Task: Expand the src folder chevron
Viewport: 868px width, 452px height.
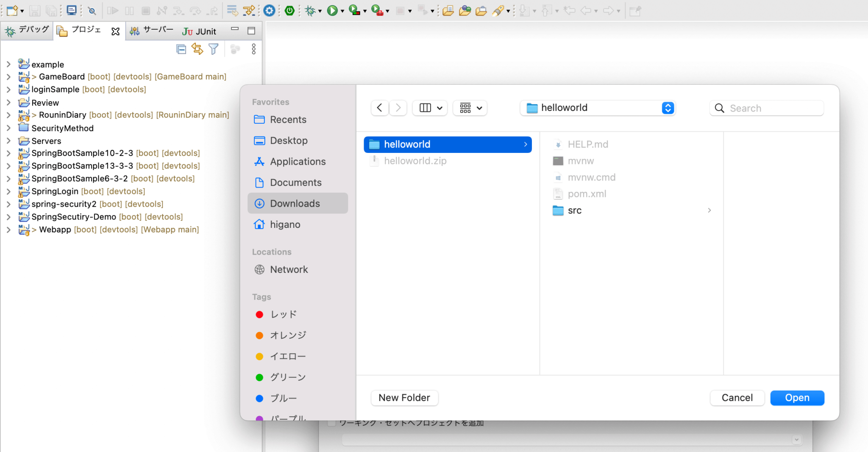Action: click(709, 211)
